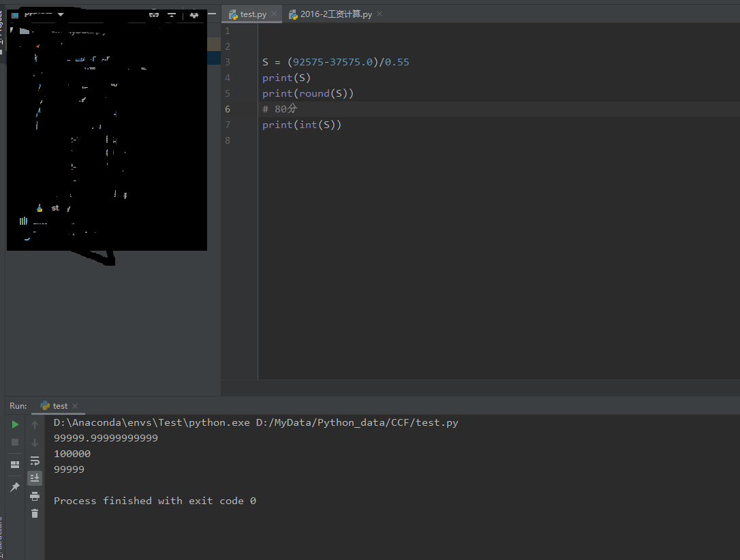Click the Python icon on test.py tab
Viewport: 740px width, 560px height.
tap(233, 14)
